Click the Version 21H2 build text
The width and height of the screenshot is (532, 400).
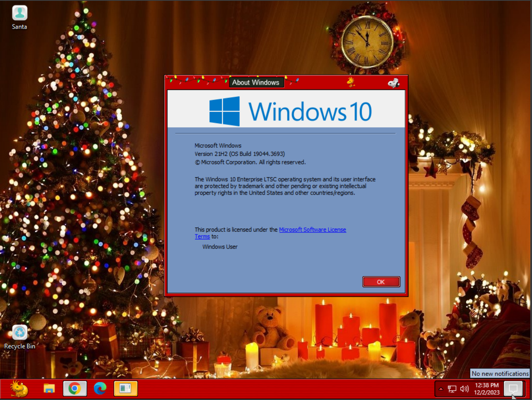(240, 154)
